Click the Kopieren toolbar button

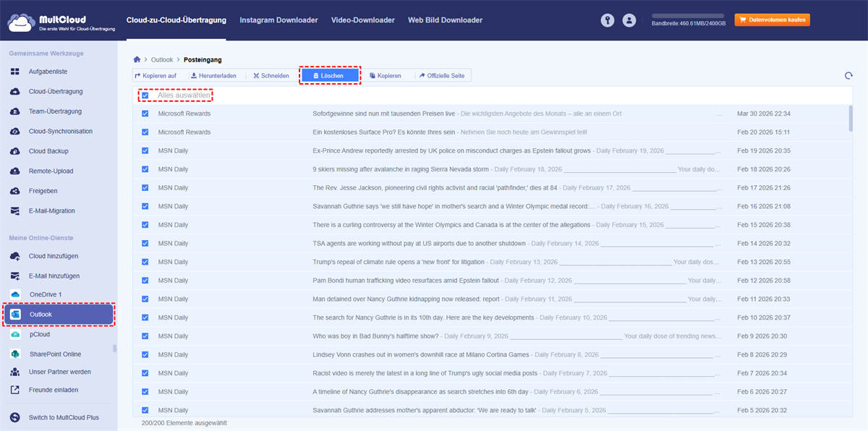[x=386, y=75]
